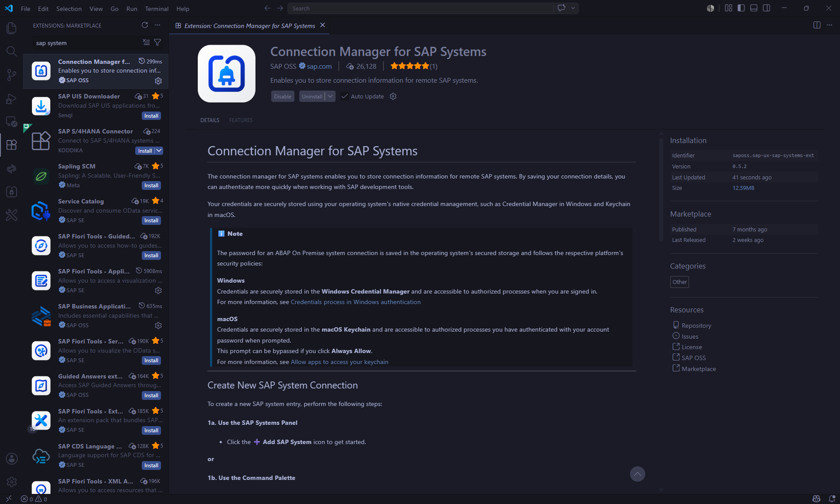Image resolution: width=840 pixels, height=504 pixels.
Task: Expand Uninstall button dropdown arrow
Action: pyautogui.click(x=330, y=96)
